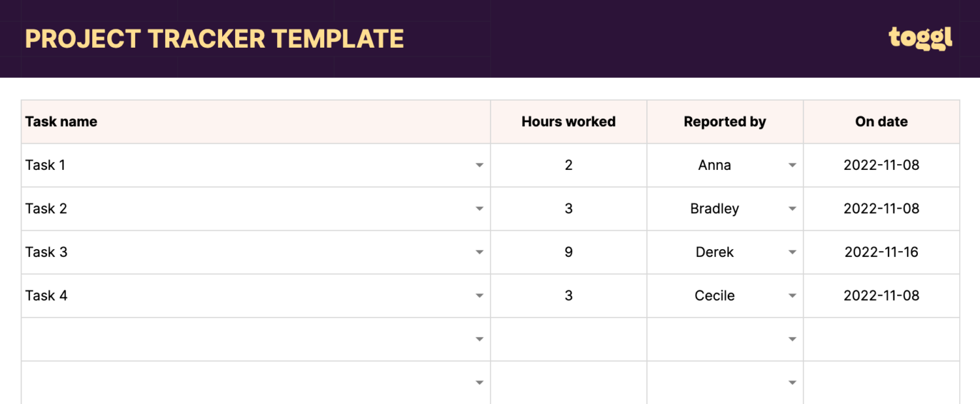Select the Task 1 row label
This screenshot has height=404, width=980.
[x=45, y=165]
